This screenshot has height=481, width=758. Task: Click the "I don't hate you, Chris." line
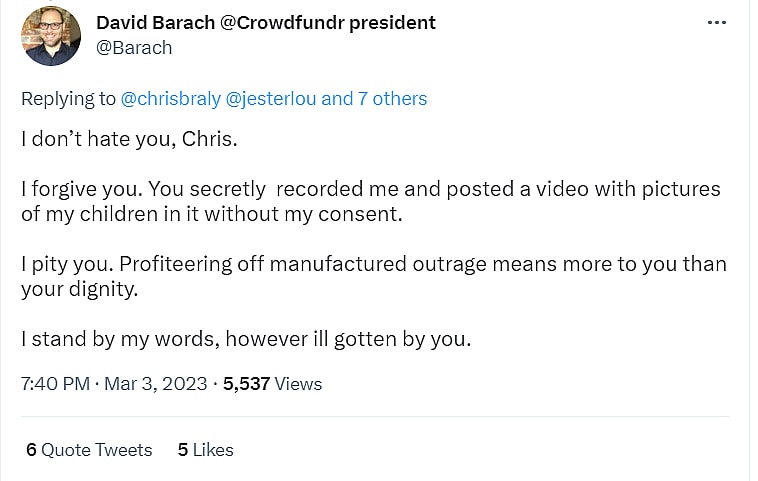129,139
